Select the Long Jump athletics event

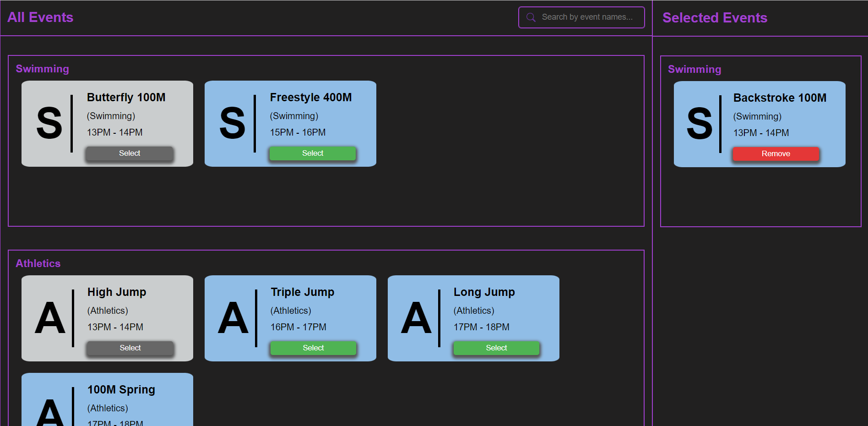point(496,348)
